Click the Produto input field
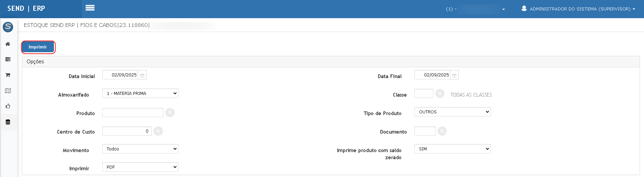 [133, 113]
